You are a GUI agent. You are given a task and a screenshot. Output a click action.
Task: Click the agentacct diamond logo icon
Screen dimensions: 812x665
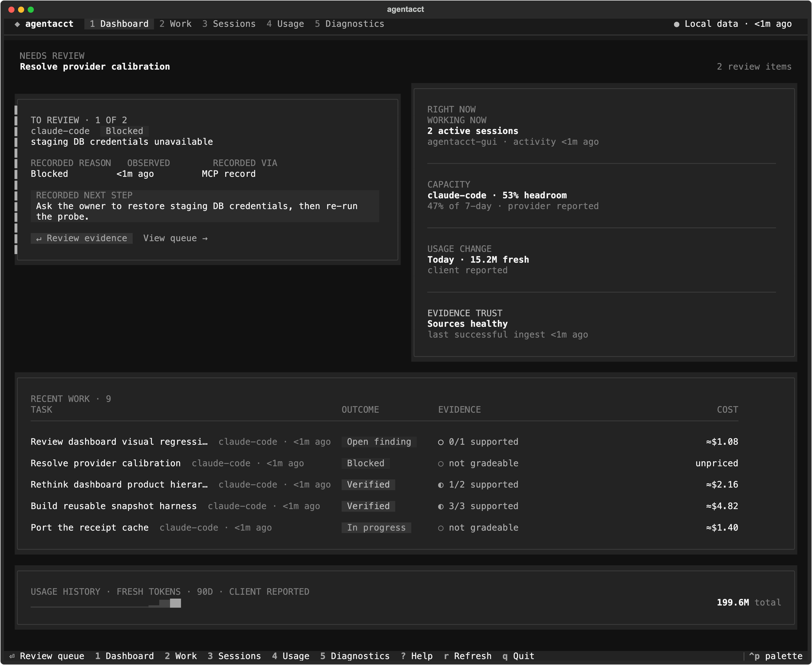click(x=17, y=24)
